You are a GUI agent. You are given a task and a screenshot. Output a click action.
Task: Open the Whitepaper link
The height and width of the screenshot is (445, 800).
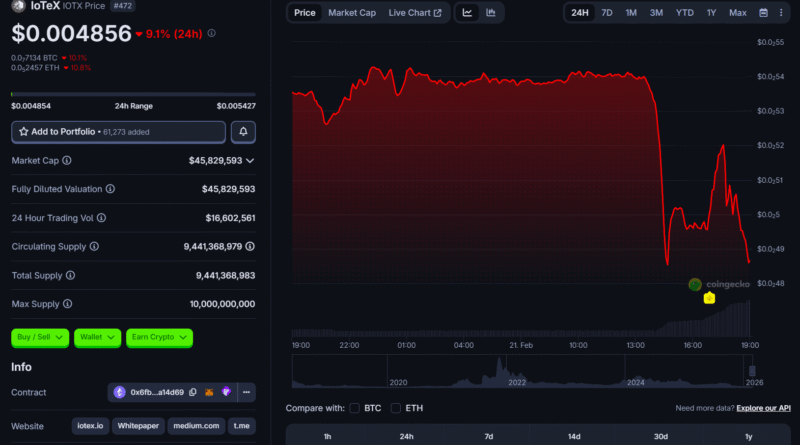(138, 426)
